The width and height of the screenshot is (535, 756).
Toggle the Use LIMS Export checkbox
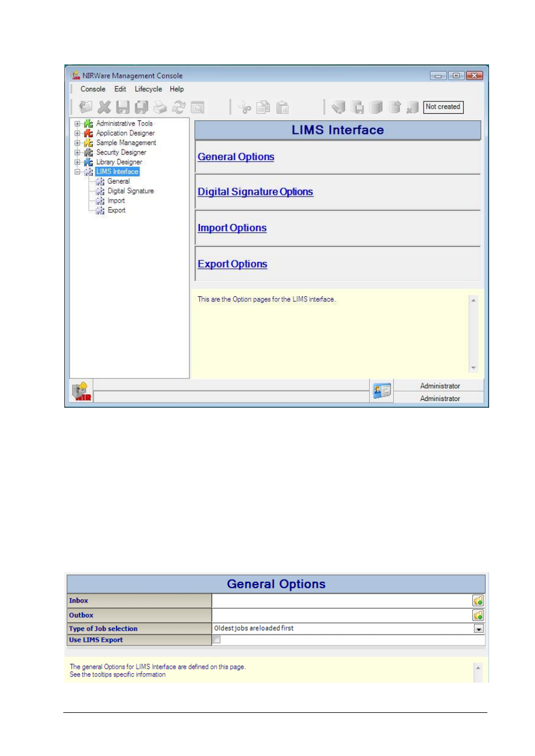point(217,640)
